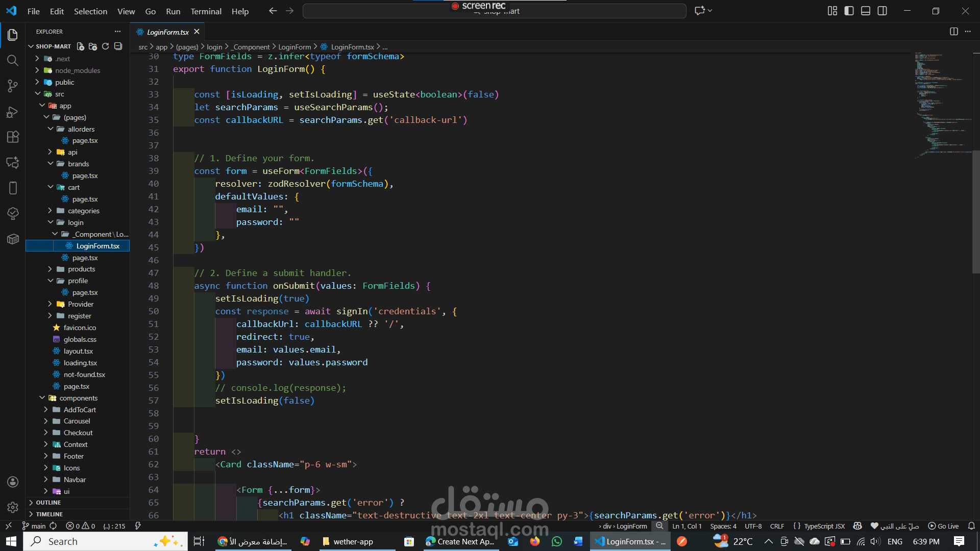Screen dimensions: 980x551
Task: Toggle primary side bar visibility
Action: [x=849, y=11]
